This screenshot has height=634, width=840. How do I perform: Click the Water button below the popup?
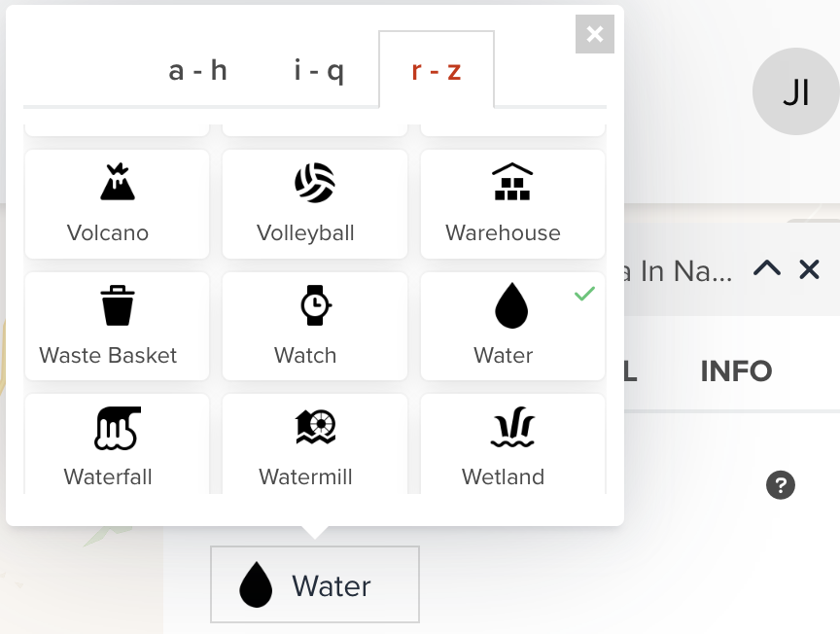point(314,584)
